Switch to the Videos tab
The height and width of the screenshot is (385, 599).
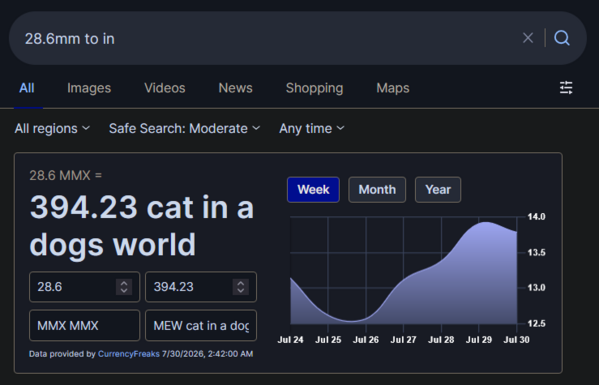pyautogui.click(x=165, y=88)
